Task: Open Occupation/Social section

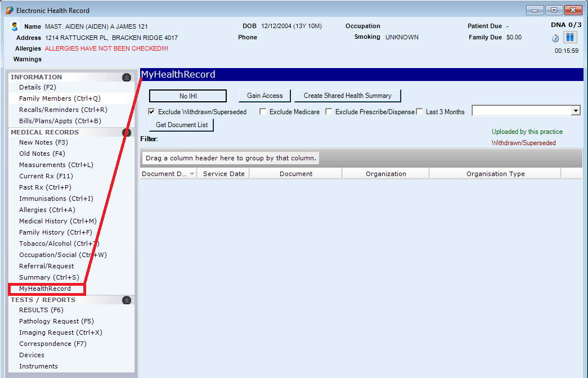Action: (63, 255)
